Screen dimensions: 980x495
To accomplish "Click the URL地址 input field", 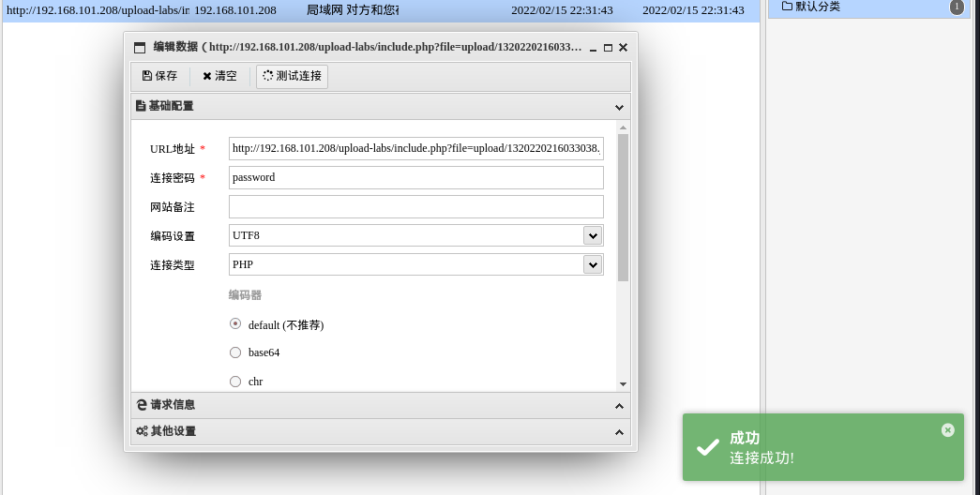I will pos(416,149).
